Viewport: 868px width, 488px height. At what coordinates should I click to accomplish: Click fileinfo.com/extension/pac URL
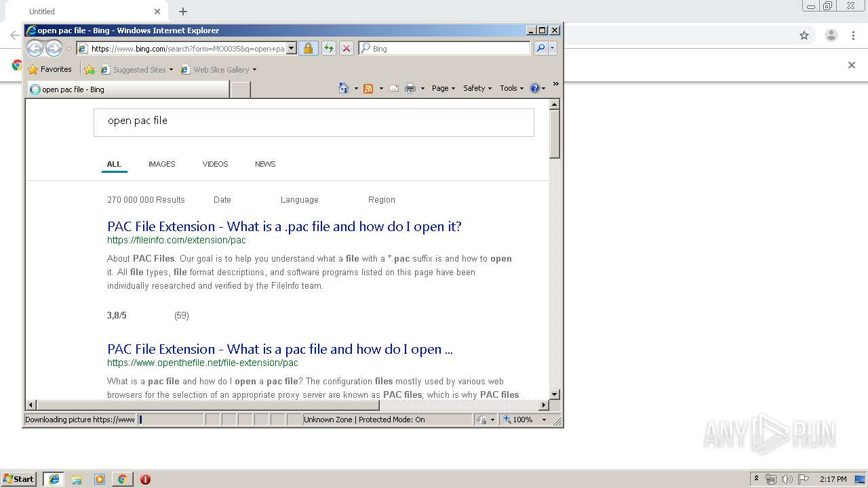point(176,240)
